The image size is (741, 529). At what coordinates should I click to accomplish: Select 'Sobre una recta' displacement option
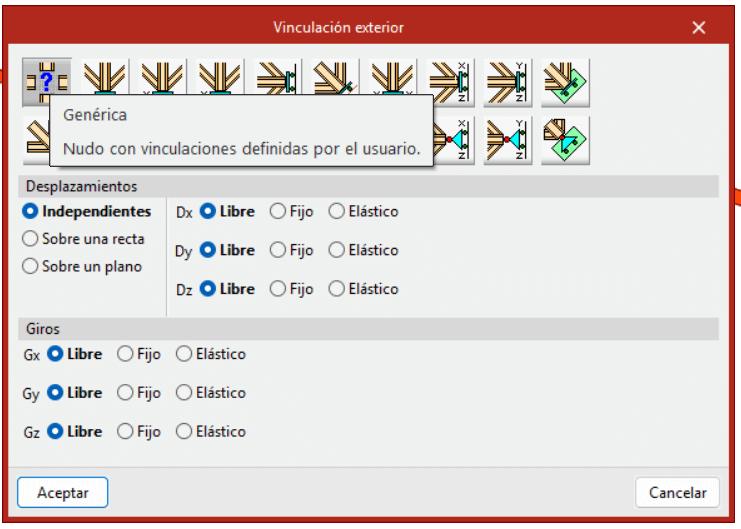[30, 239]
